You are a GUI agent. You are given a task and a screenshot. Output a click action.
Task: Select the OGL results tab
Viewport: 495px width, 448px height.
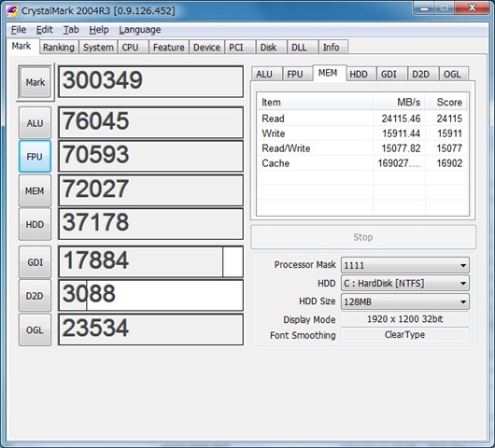coord(452,74)
